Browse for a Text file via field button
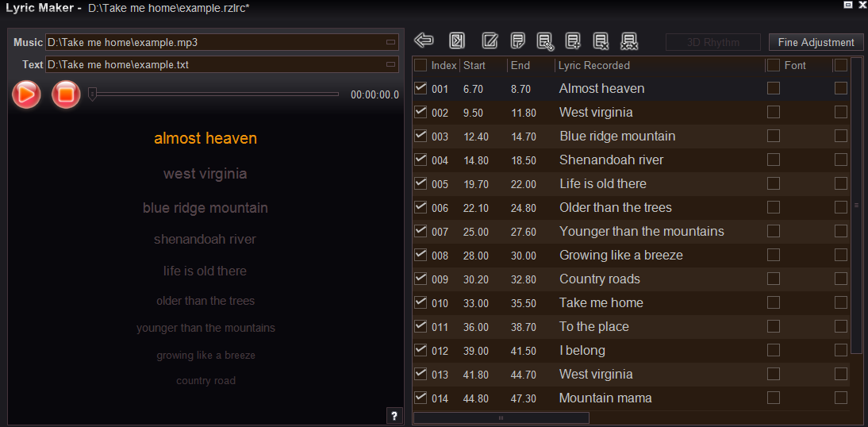The image size is (868, 427). pyautogui.click(x=390, y=65)
